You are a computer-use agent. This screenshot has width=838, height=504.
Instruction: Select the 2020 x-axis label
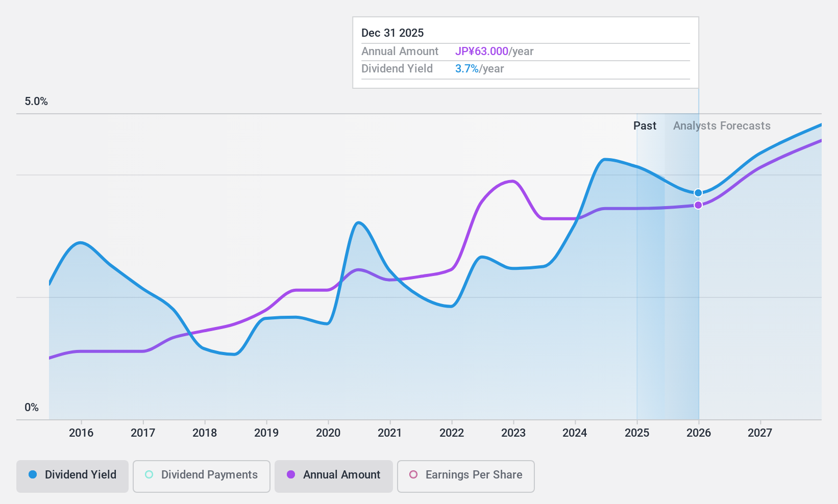tap(328, 433)
